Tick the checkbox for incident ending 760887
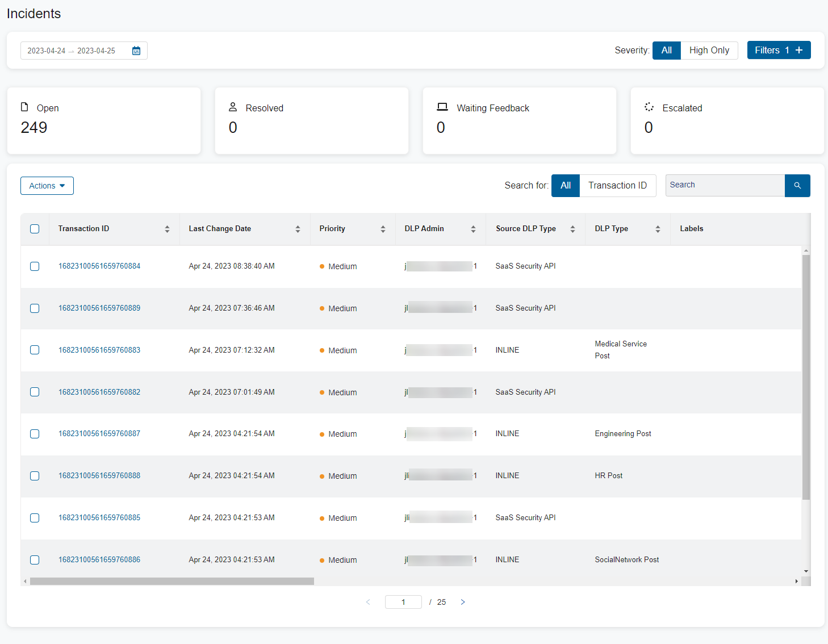The height and width of the screenshot is (644, 828). 35,434
